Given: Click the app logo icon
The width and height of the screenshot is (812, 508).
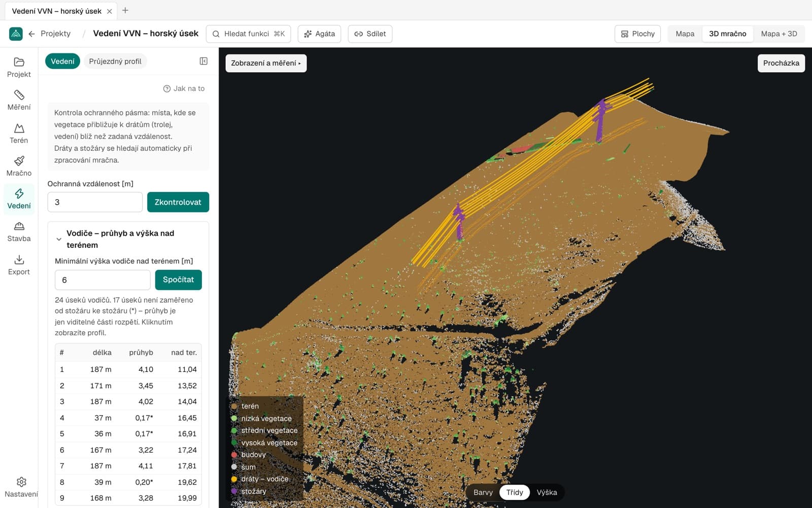Looking at the screenshot, I should (16, 34).
